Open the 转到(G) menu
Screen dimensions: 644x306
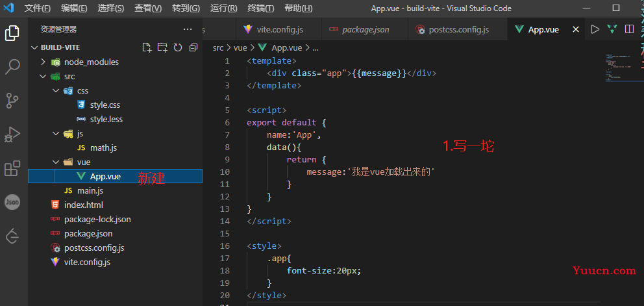[186, 8]
